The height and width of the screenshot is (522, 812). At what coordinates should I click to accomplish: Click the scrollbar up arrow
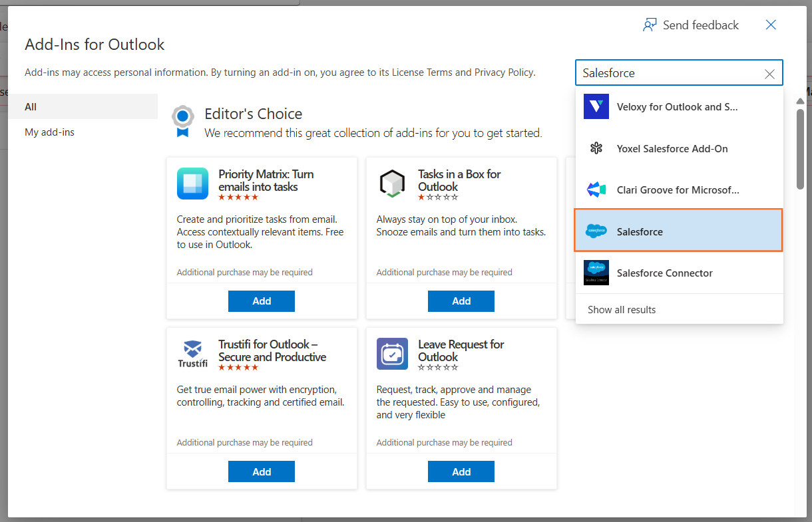coord(800,101)
